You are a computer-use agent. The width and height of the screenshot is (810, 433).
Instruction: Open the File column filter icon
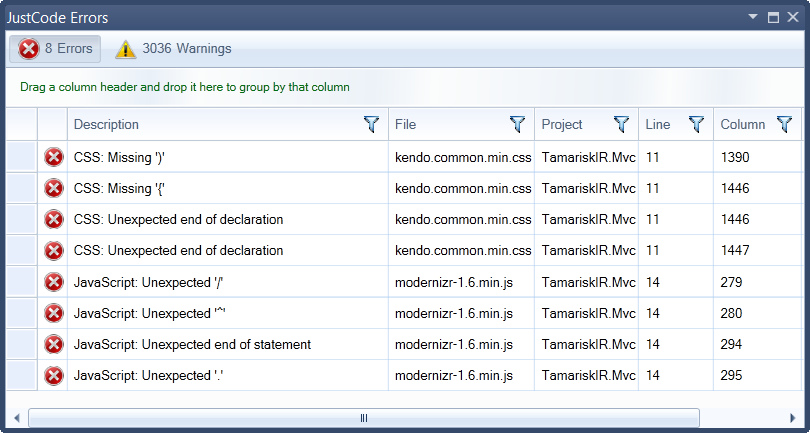(x=517, y=124)
